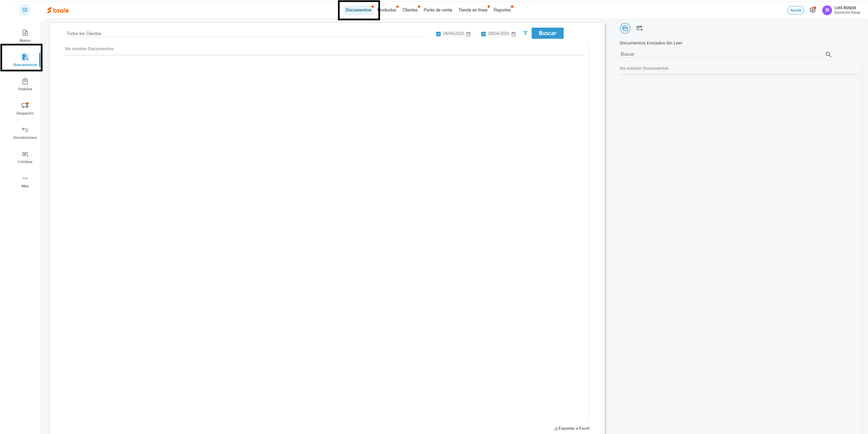Click the filter funnel icon
This screenshot has width=868, height=434.
(x=525, y=33)
